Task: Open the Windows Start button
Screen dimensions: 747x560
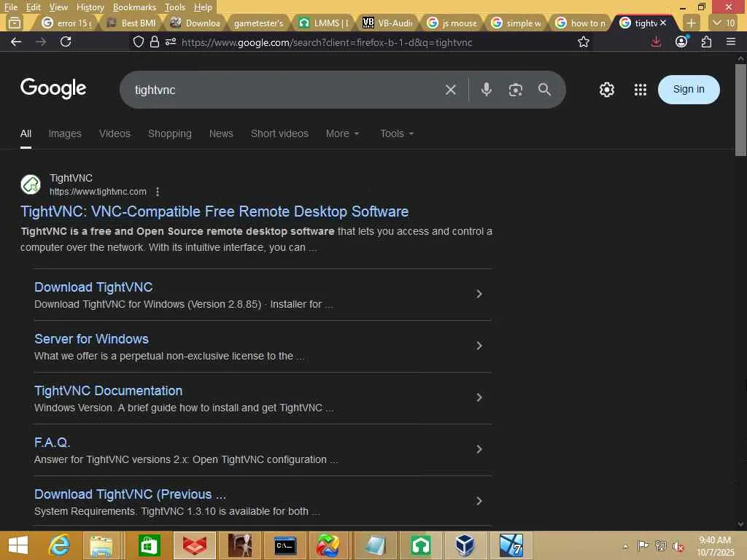Action: (18, 545)
